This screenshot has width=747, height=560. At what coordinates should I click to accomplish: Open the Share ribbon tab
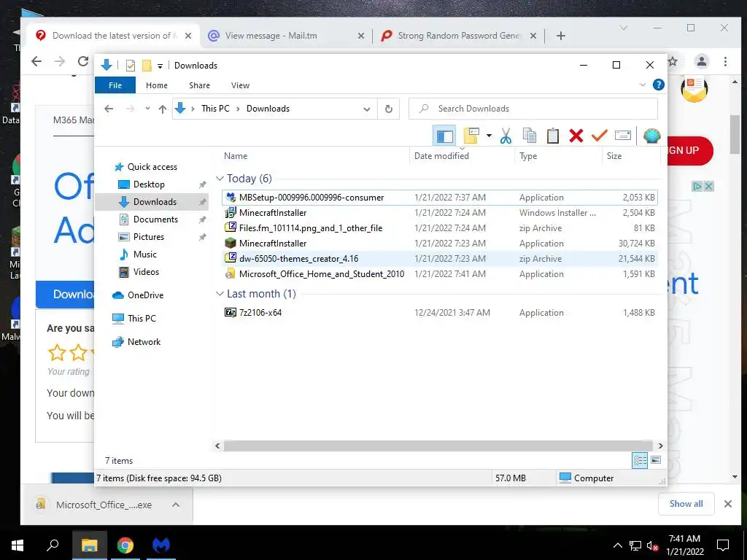click(199, 85)
